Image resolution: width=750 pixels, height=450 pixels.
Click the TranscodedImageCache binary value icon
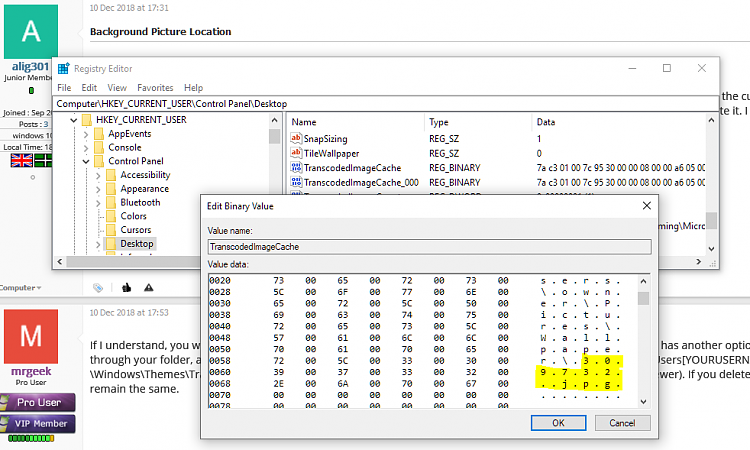click(x=296, y=167)
